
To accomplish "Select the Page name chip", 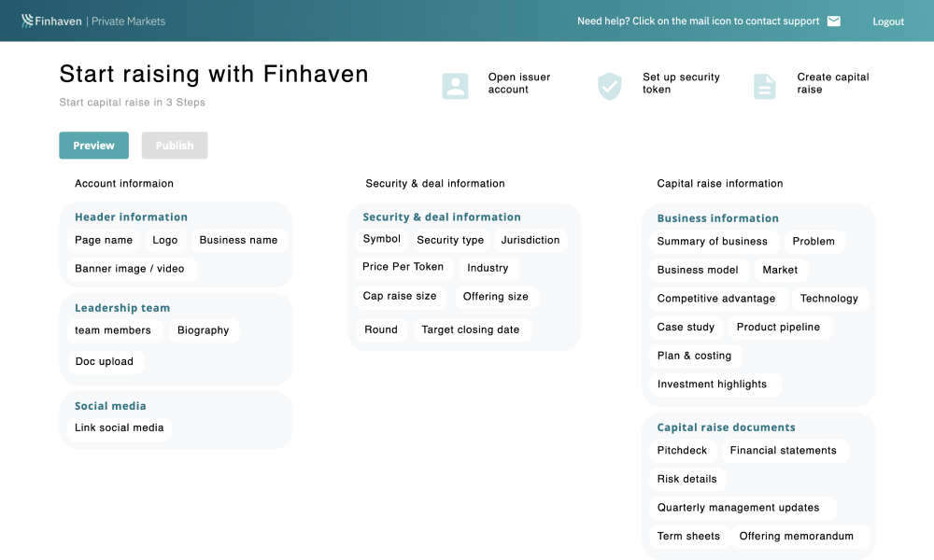I will (x=104, y=241).
